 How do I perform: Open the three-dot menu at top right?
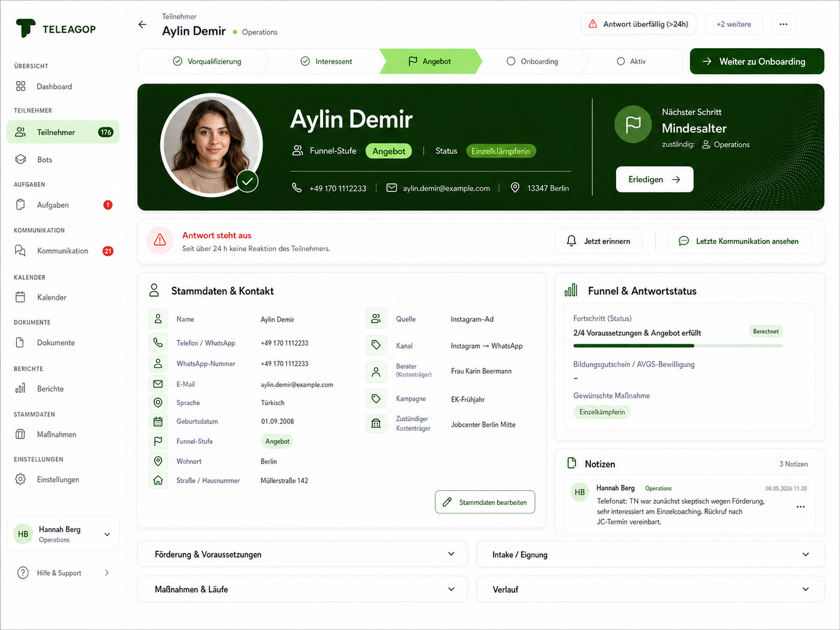[x=784, y=24]
